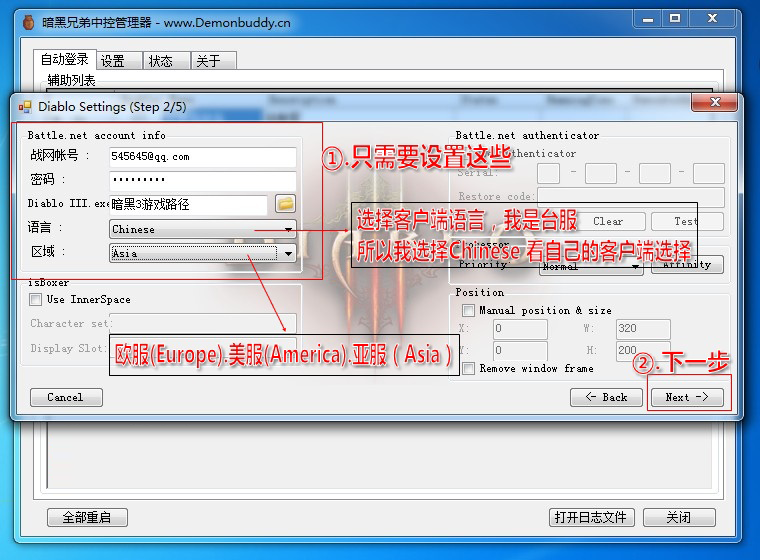Toggle Manual position & size checkbox
Image resolution: width=760 pixels, height=560 pixels.
[x=469, y=310]
